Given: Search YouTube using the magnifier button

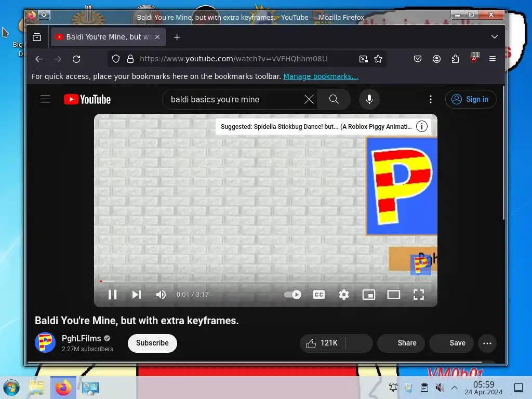Looking at the screenshot, I should tap(334, 99).
